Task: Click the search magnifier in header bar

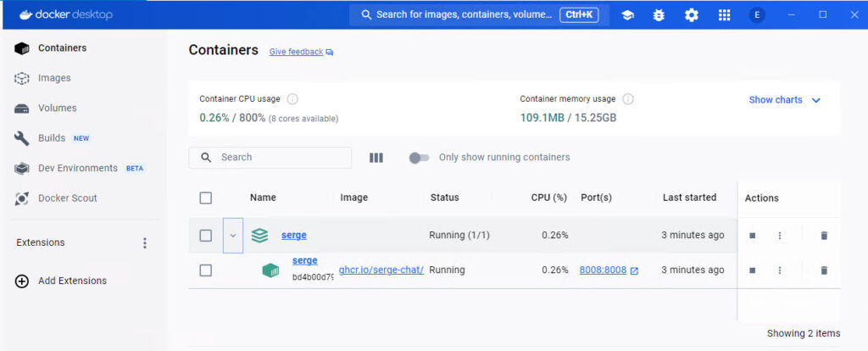Action: [366, 15]
